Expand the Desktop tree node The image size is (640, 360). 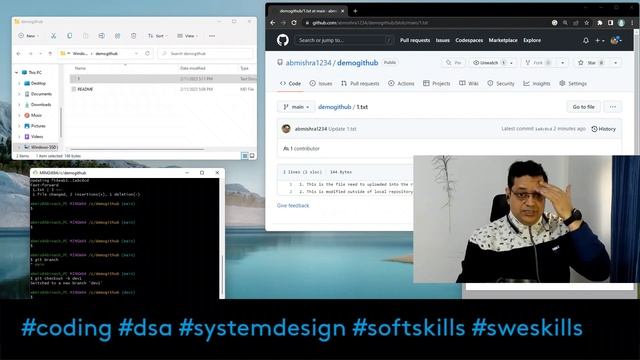tap(19, 83)
